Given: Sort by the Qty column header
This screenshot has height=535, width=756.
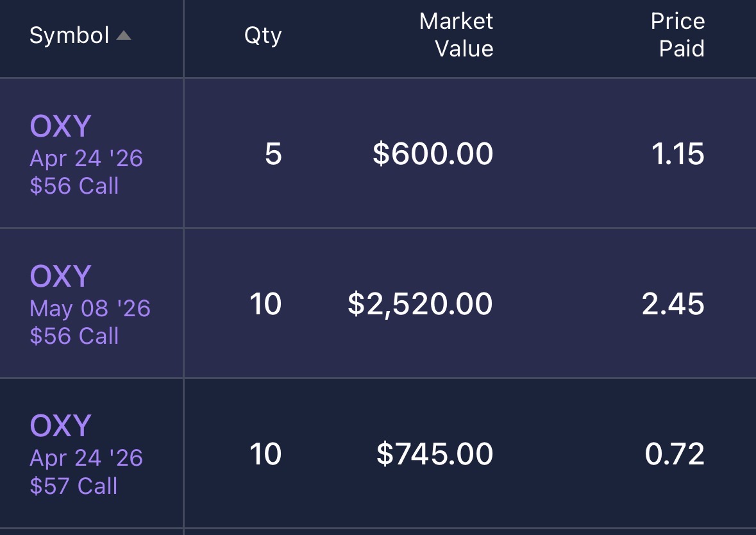Looking at the screenshot, I should (263, 36).
